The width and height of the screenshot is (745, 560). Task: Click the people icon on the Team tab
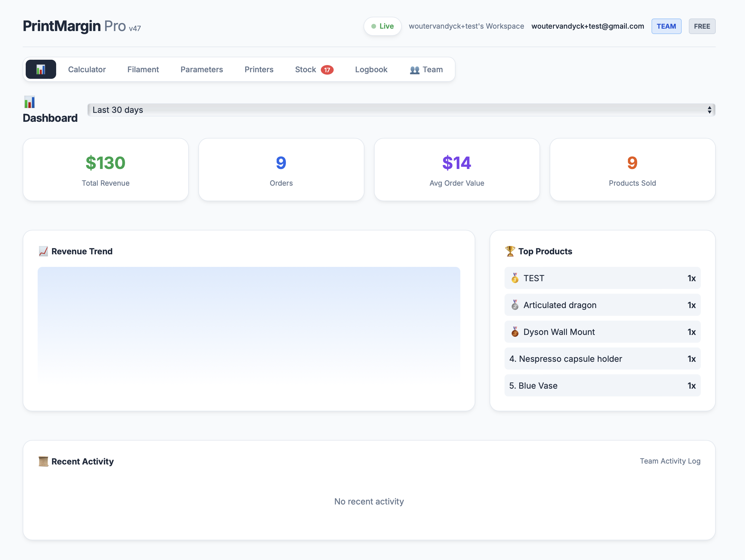[x=415, y=70]
